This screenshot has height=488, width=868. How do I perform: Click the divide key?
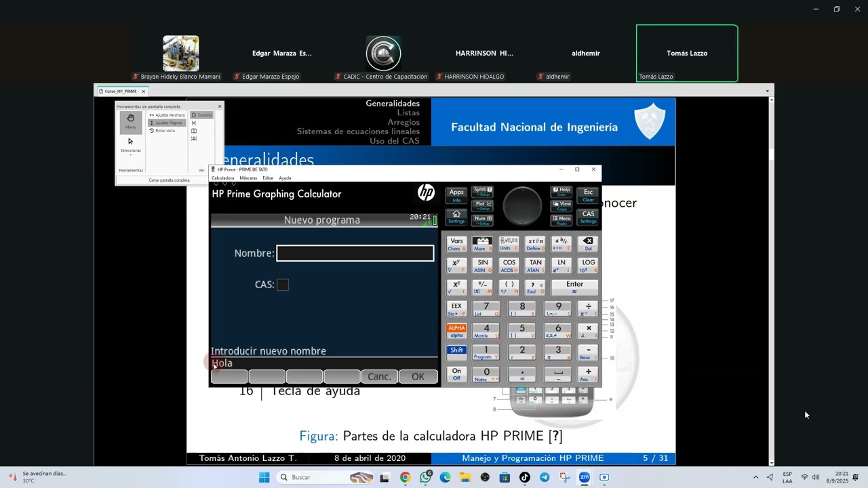click(x=588, y=309)
